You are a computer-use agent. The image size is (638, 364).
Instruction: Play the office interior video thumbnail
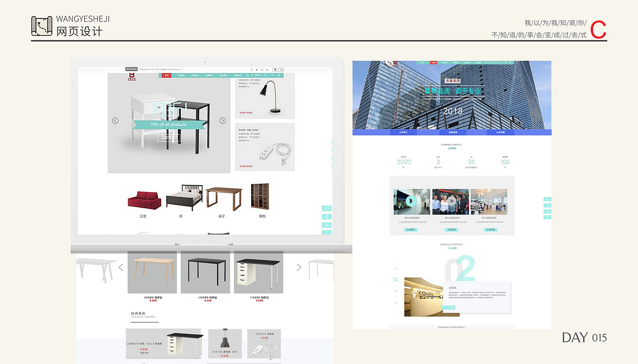coord(489,201)
